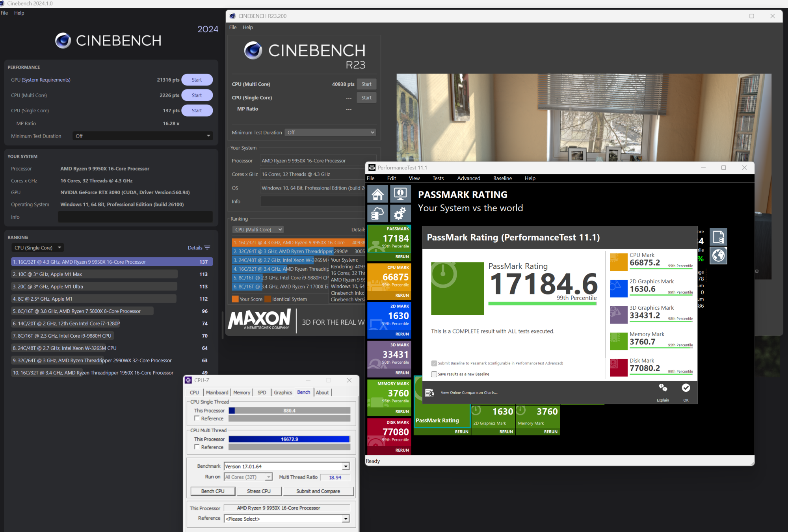Screen dimensions: 788x532
Task: Switch to the Mainboard tab in CPU-Z
Action: [217, 392]
